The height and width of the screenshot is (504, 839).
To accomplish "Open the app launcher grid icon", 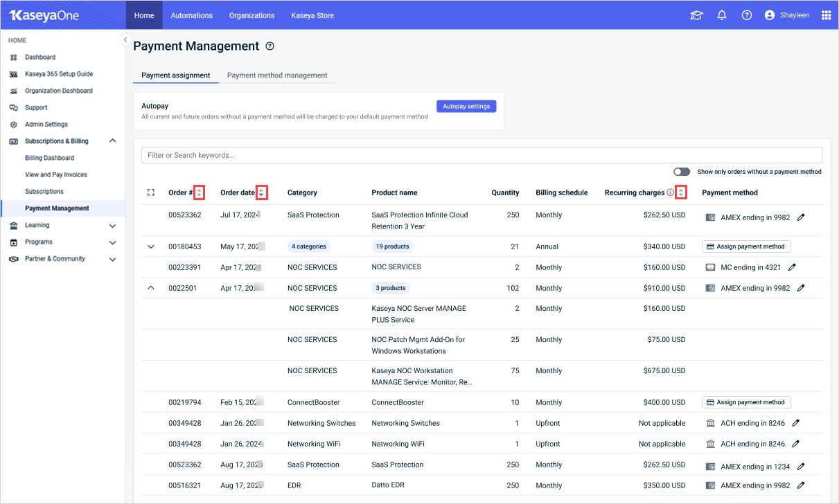I will (x=826, y=15).
